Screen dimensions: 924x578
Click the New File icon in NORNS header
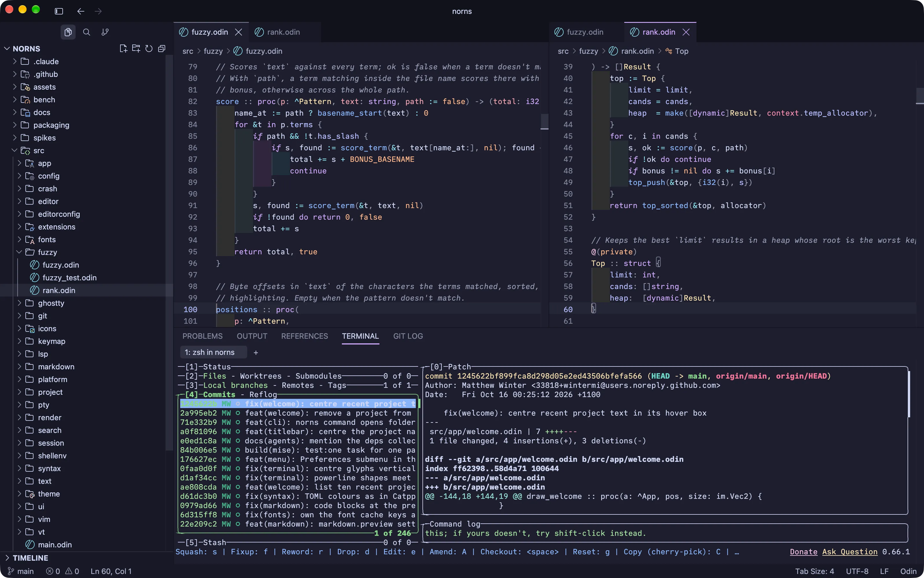pyautogui.click(x=123, y=49)
